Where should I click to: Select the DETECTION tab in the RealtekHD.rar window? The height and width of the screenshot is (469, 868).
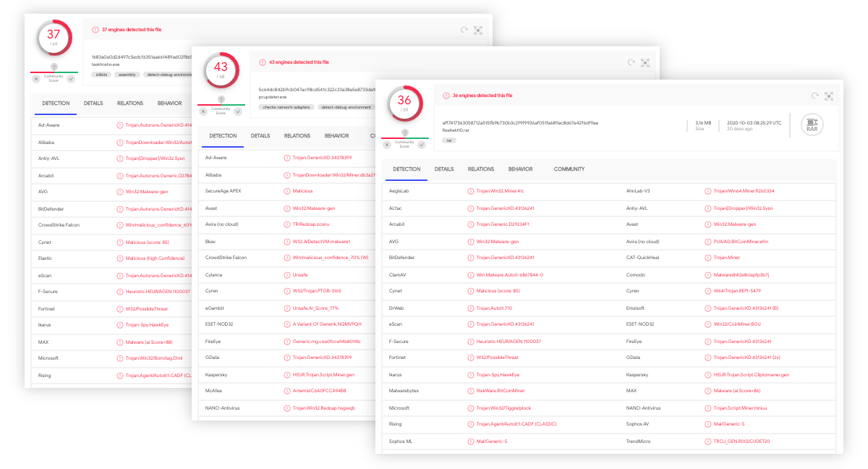coord(407,169)
